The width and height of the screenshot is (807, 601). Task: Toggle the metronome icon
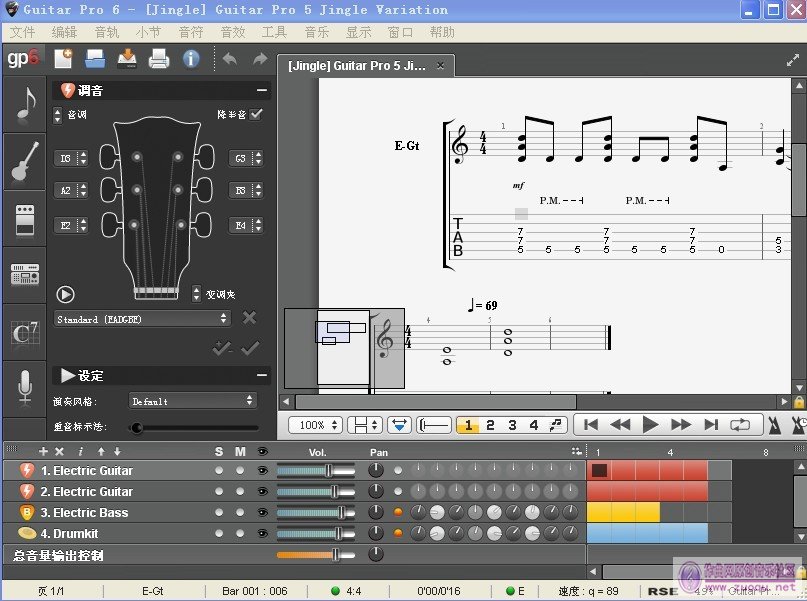pyautogui.click(x=775, y=425)
